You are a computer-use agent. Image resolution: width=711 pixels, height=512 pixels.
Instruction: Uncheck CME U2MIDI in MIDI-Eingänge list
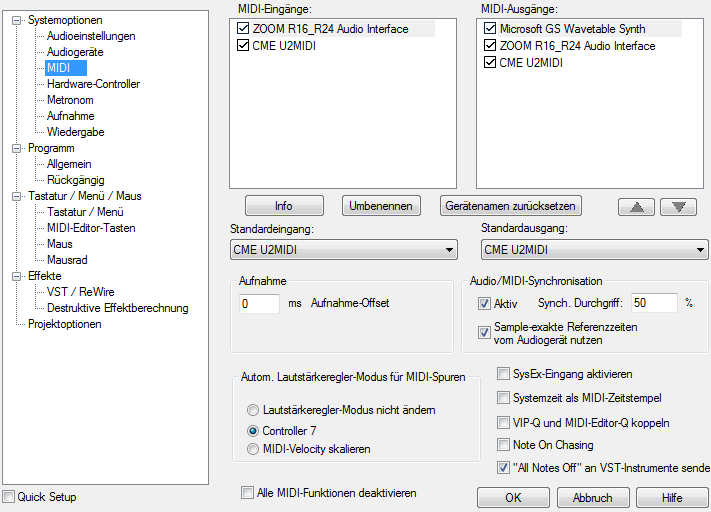pos(244,46)
